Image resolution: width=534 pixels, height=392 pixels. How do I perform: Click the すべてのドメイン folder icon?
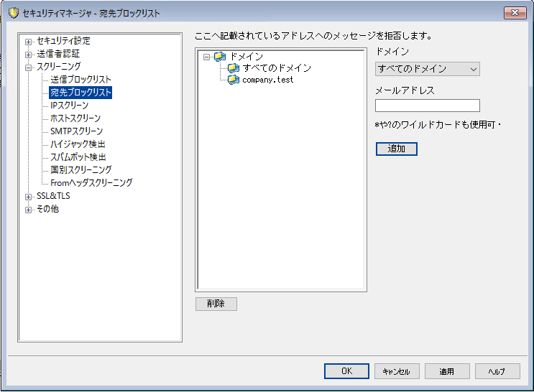click(x=233, y=68)
